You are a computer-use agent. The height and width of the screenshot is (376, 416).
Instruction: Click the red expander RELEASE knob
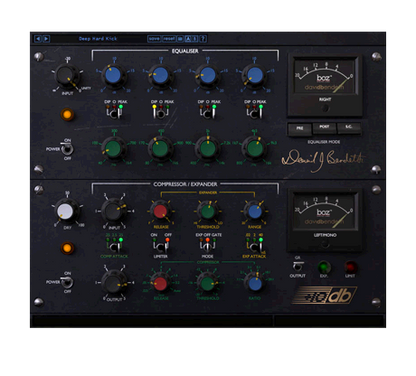point(160,211)
